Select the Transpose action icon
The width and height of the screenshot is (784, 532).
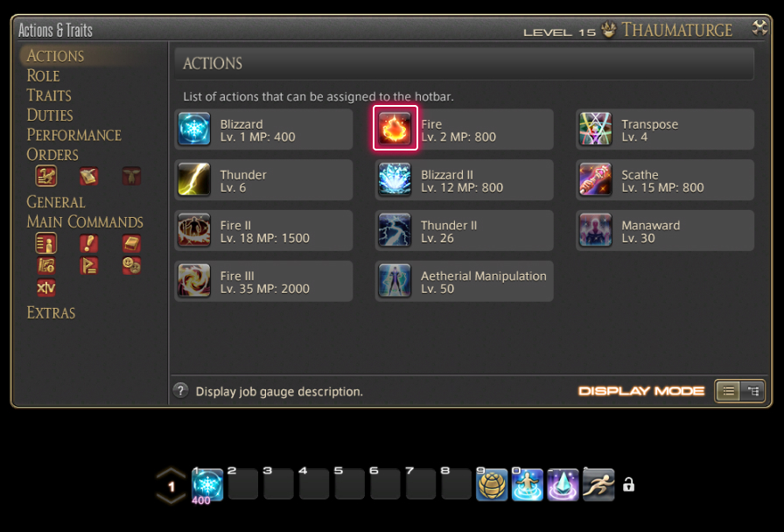[595, 129]
